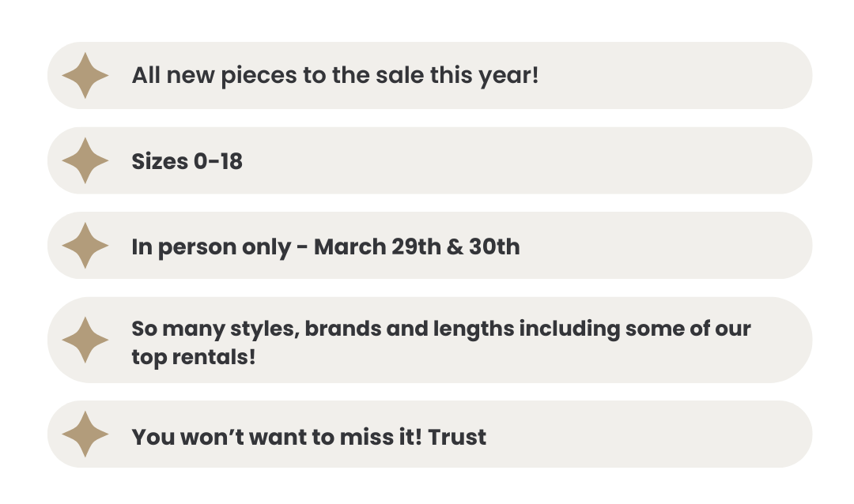
Task: Select the star icon beside "In person only"
Action: [85, 246]
